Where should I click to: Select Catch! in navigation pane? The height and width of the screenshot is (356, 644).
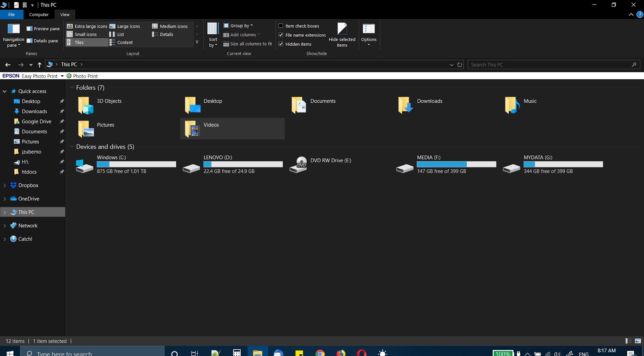tap(25, 239)
